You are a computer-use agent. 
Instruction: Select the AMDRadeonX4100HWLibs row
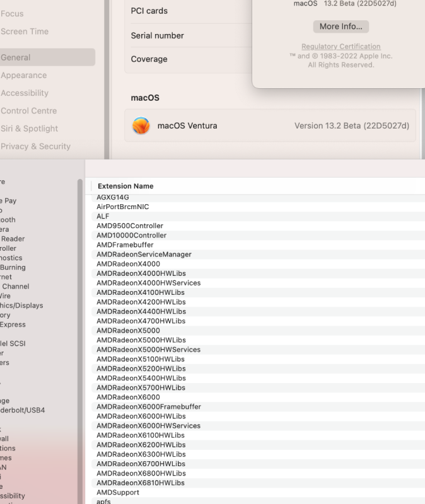click(x=258, y=292)
